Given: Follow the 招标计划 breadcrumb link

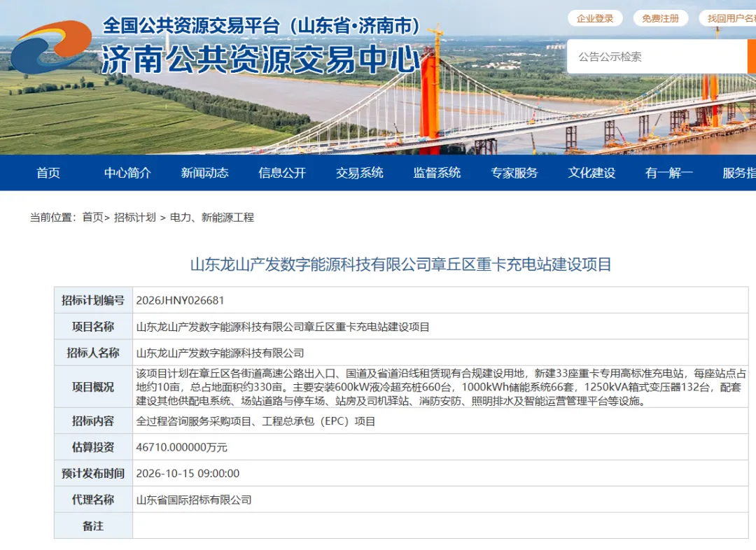Looking at the screenshot, I should (x=135, y=218).
